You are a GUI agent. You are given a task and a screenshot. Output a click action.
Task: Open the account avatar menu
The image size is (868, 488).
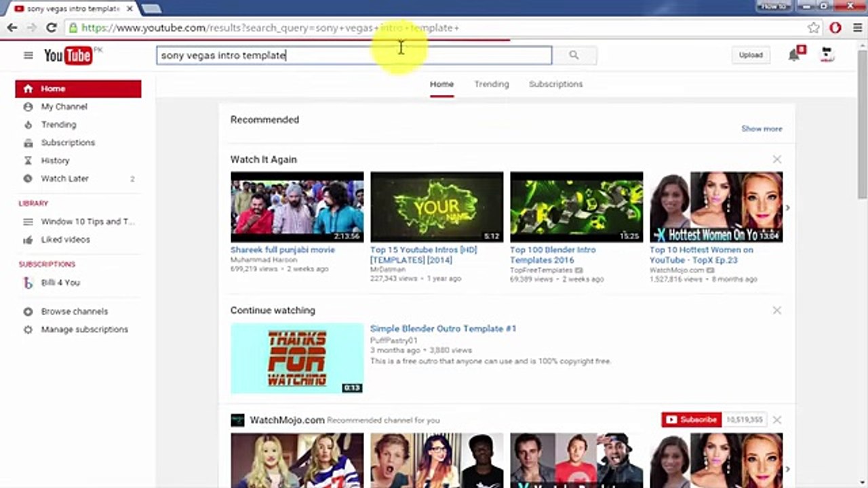point(826,54)
